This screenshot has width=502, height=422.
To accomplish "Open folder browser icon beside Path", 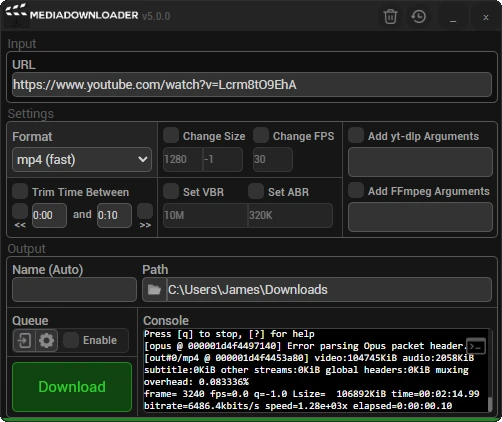I will pos(154,289).
